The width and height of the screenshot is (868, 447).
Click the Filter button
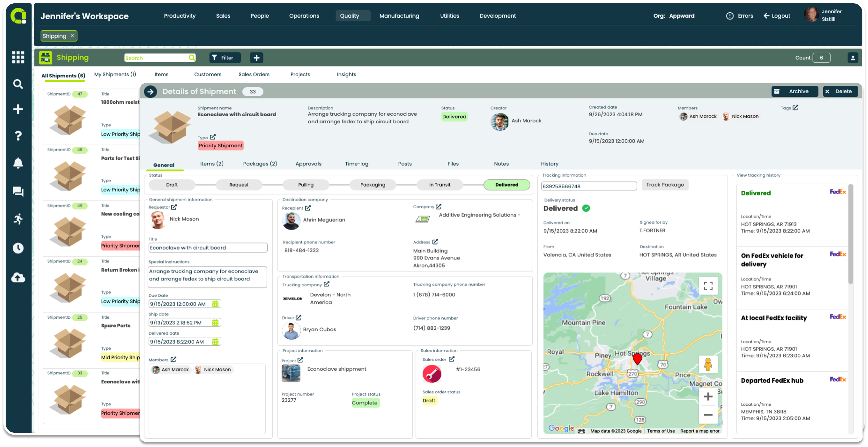[x=225, y=58]
